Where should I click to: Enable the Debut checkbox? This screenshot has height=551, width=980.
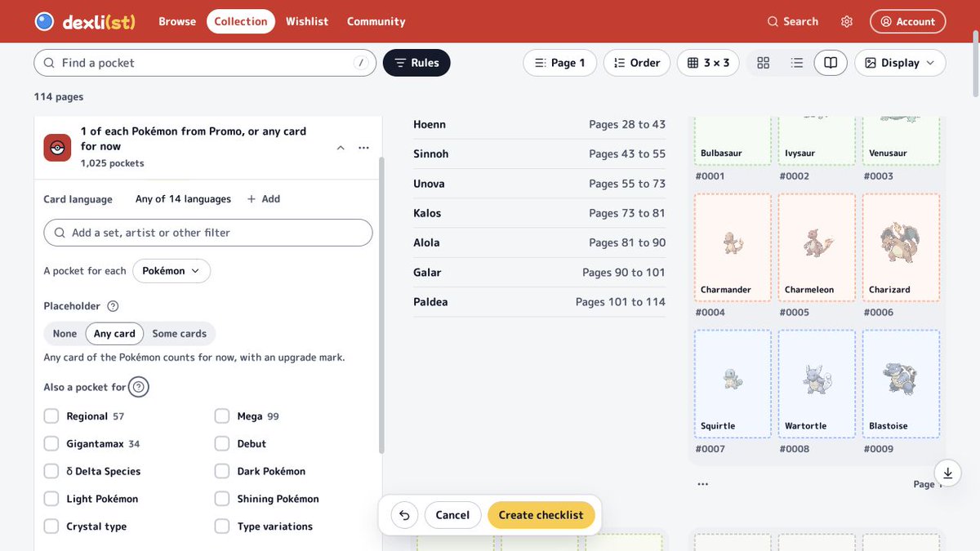coord(222,444)
